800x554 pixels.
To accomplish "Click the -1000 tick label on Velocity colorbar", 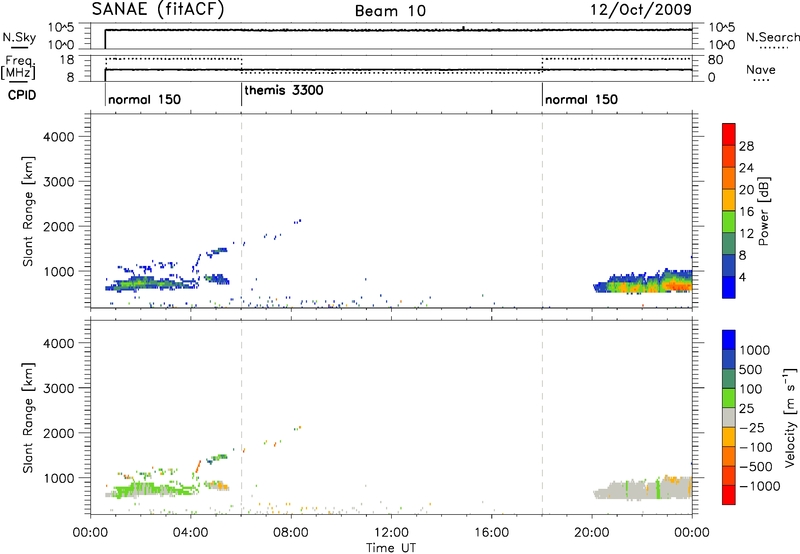I will point(759,486).
